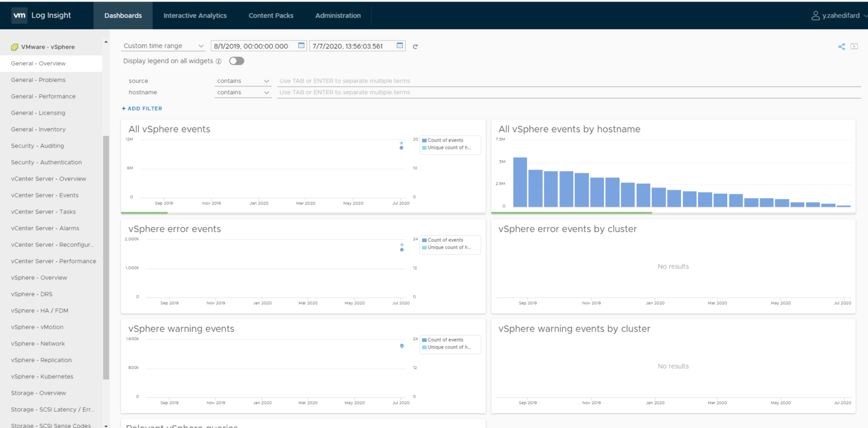
Task: Click the hostname filter terms input field
Action: click(396, 92)
